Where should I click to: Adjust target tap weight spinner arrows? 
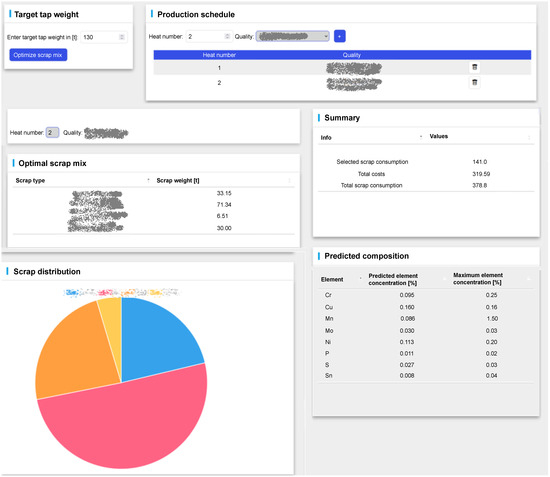point(122,37)
